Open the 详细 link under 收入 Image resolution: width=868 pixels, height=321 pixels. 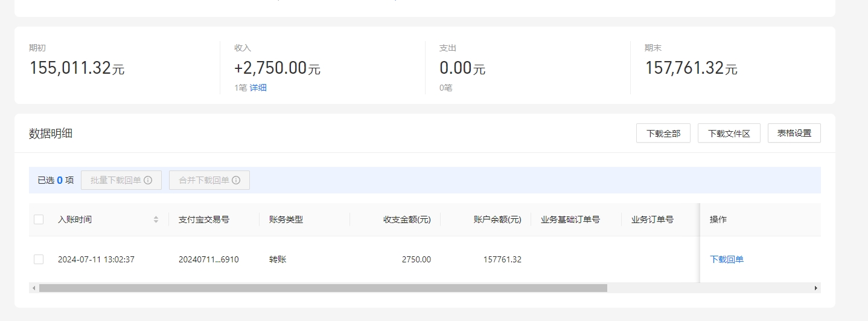pos(258,88)
